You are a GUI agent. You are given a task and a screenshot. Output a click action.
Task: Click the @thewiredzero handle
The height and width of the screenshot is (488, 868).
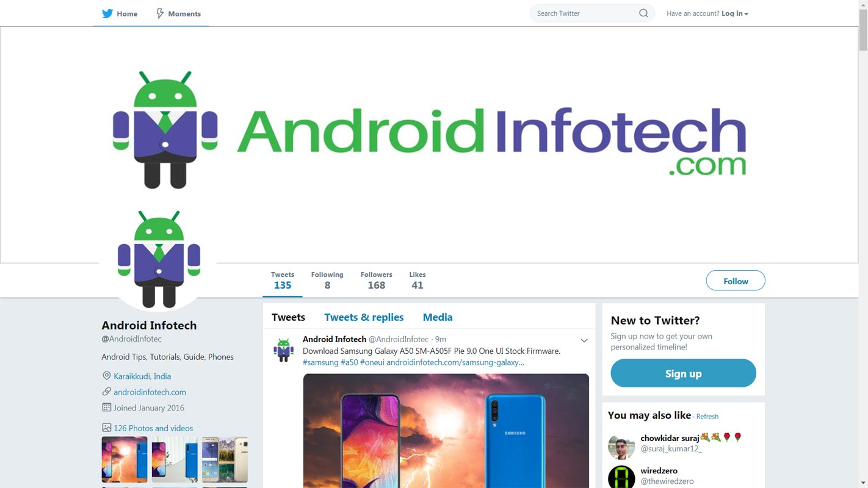pos(667,481)
